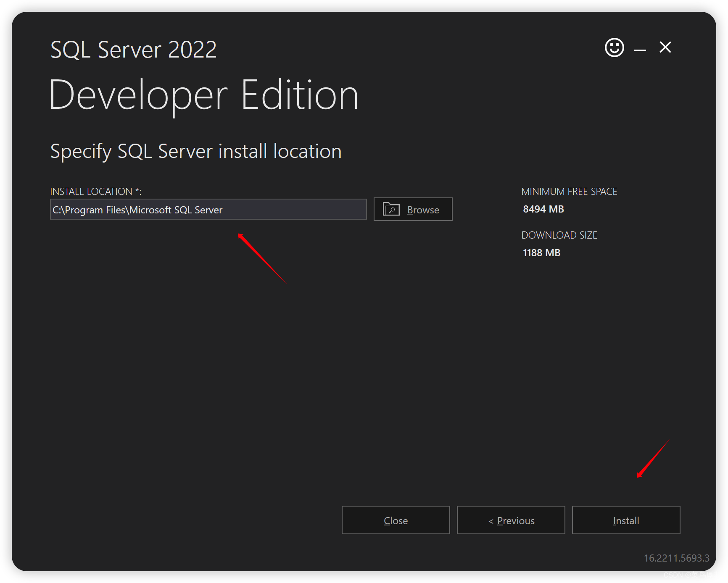The height and width of the screenshot is (583, 728).
Task: Click inside the install location path field
Action: click(208, 209)
